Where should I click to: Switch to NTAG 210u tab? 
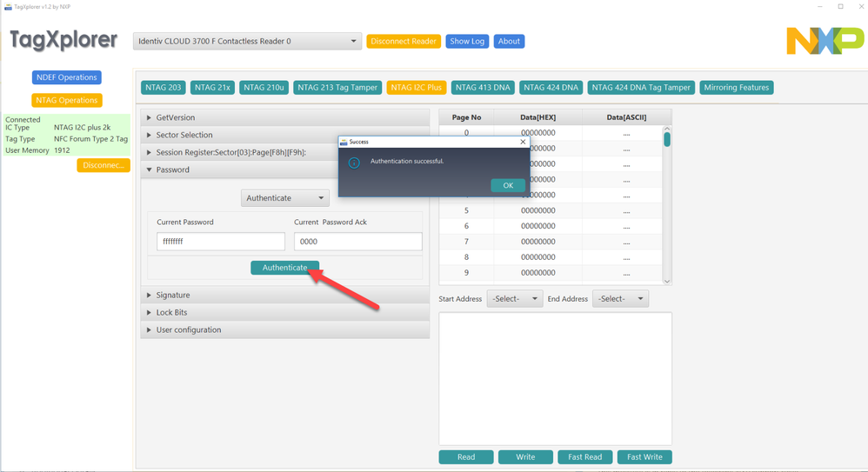tap(264, 88)
